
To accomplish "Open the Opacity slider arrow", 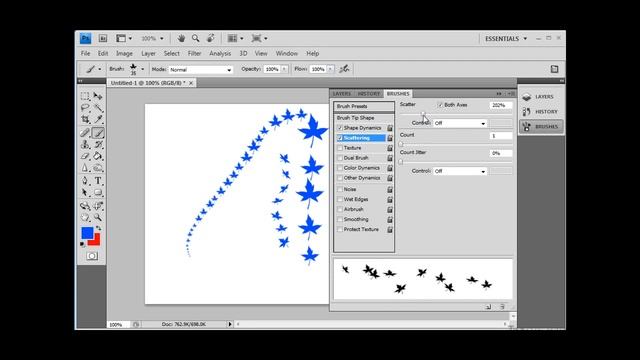I will click(x=284, y=69).
